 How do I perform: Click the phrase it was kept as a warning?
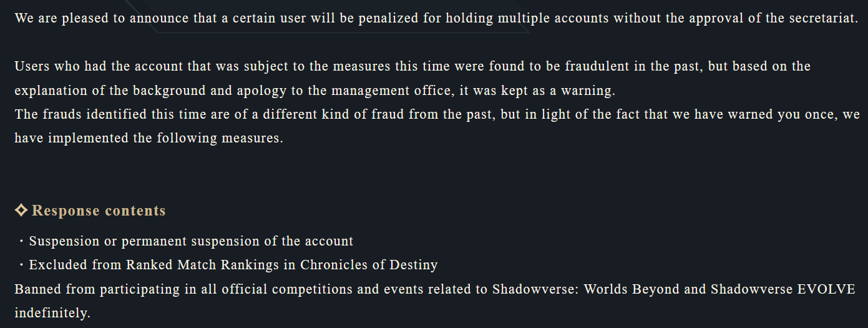(537, 91)
